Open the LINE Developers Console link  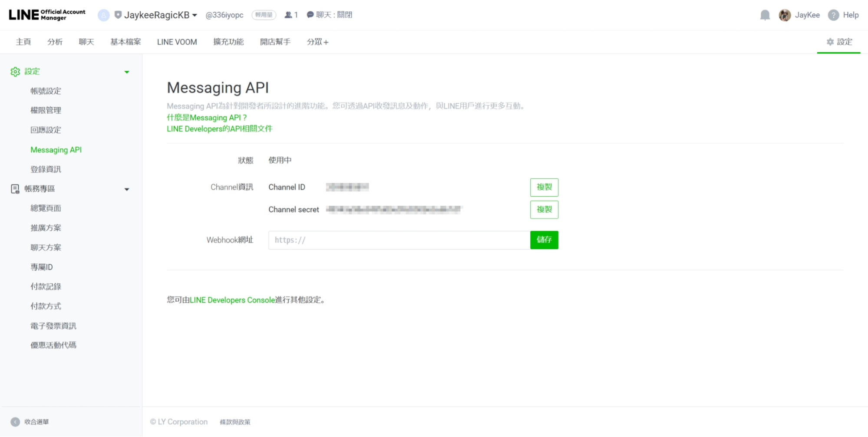(232, 300)
